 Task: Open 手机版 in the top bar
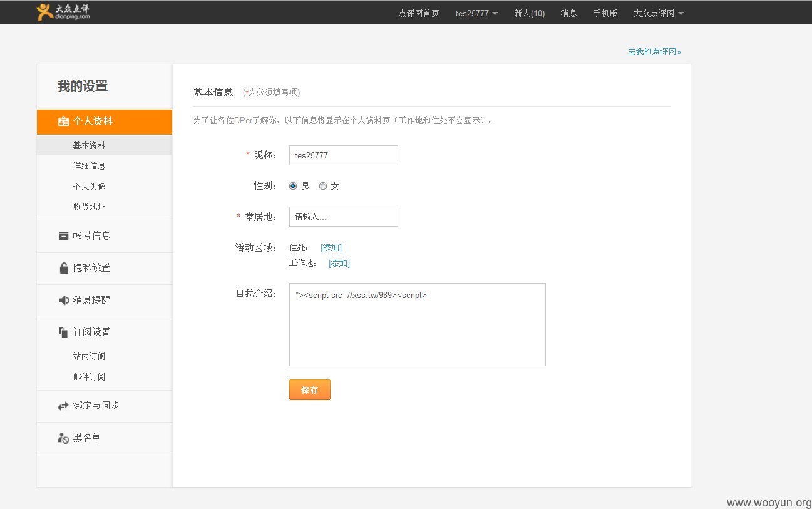605,13
